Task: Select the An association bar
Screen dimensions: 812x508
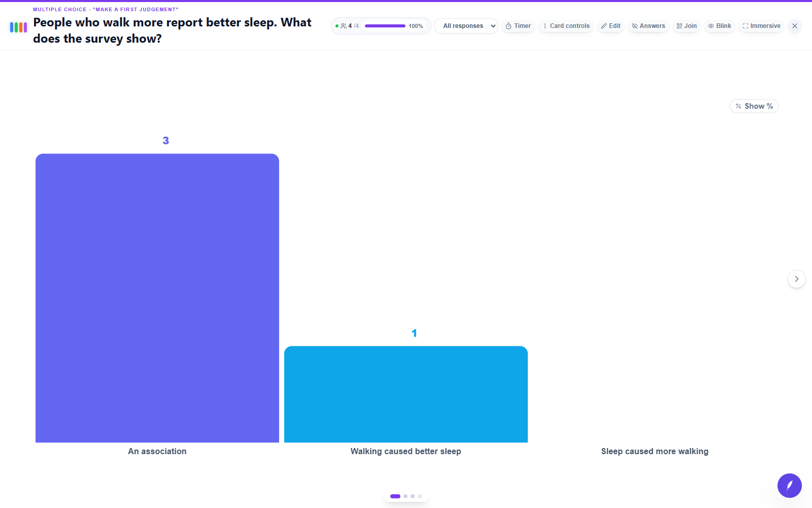Action: coord(157,298)
